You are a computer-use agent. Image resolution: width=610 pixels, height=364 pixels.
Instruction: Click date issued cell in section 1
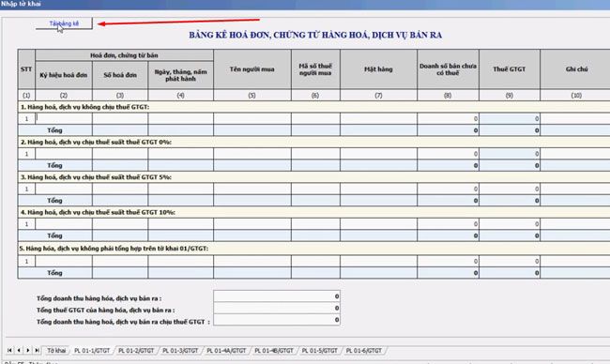[181, 118]
